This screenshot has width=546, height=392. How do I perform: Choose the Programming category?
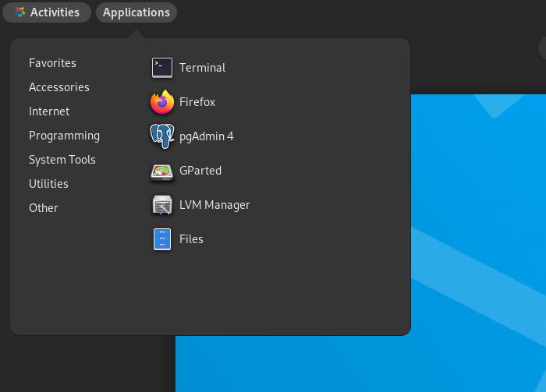[64, 136]
